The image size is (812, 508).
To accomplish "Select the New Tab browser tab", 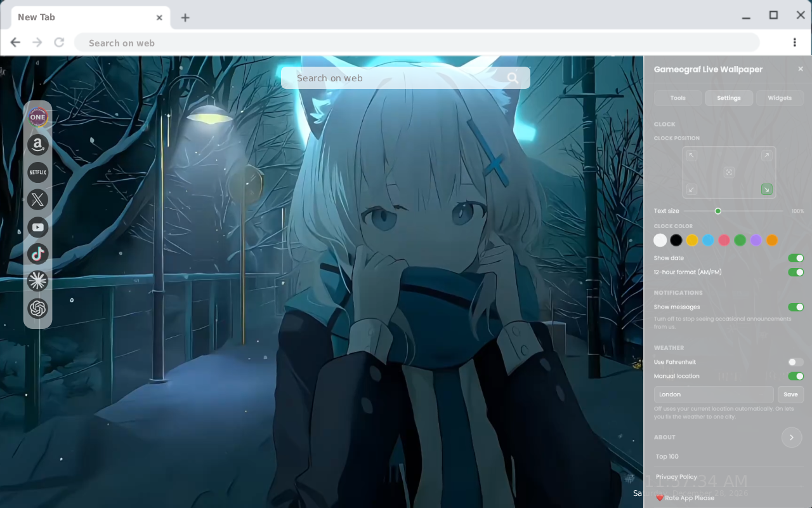I will tap(90, 17).
